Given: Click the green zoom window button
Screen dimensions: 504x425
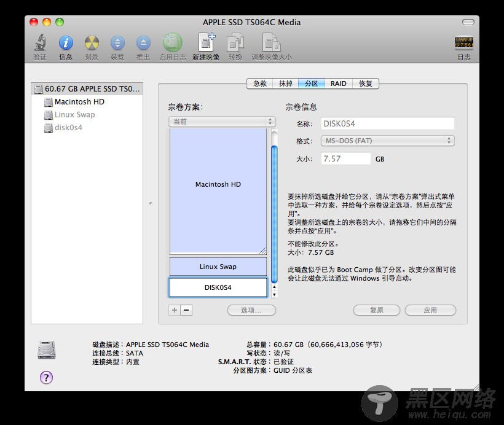Looking at the screenshot, I should tap(60, 22).
